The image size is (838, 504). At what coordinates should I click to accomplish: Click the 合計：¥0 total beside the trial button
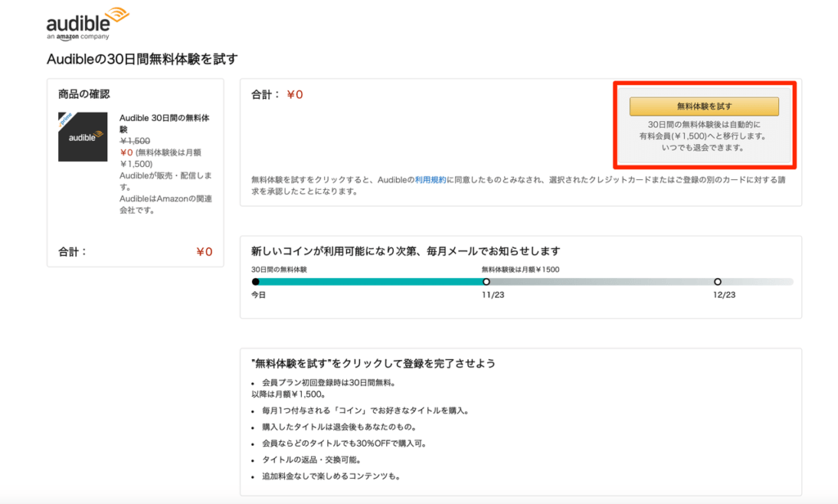tap(277, 95)
